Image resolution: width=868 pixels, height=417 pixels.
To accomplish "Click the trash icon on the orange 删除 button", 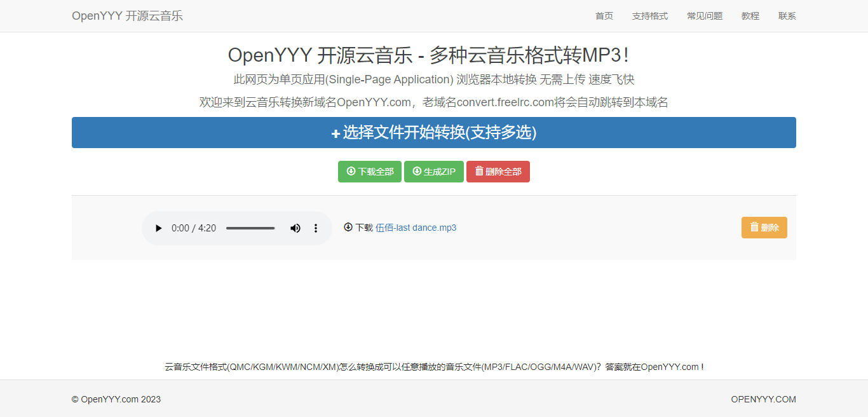I will (754, 227).
